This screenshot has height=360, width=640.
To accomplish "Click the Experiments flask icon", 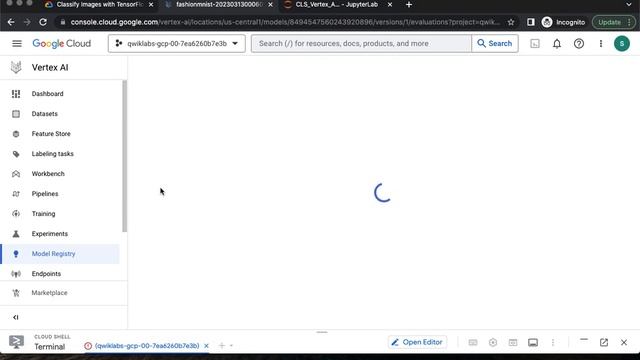I will click(16, 234).
